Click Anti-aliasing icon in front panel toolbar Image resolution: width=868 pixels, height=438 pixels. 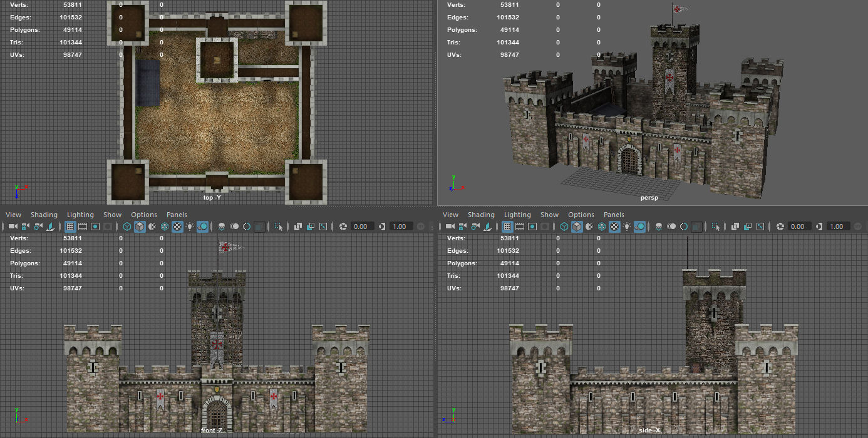click(247, 227)
